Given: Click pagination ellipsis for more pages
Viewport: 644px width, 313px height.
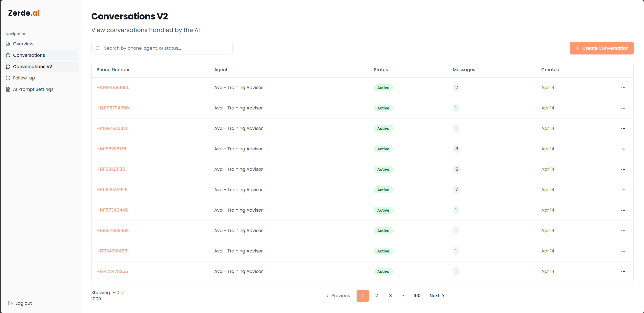Looking at the screenshot, I should 403,296.
